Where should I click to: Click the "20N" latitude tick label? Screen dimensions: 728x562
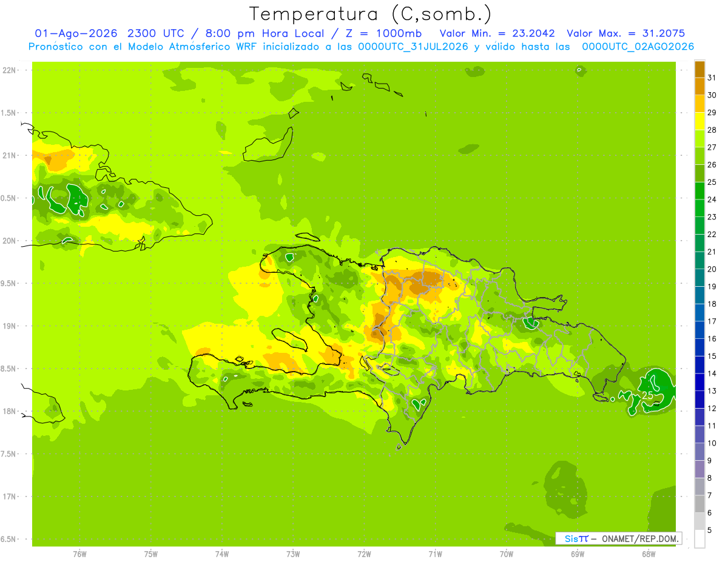click(x=10, y=241)
